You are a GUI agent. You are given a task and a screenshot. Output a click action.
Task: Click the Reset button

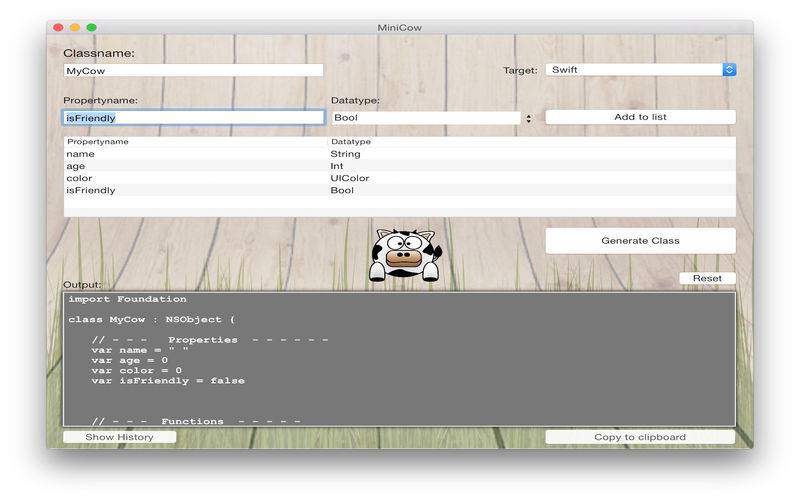point(707,278)
